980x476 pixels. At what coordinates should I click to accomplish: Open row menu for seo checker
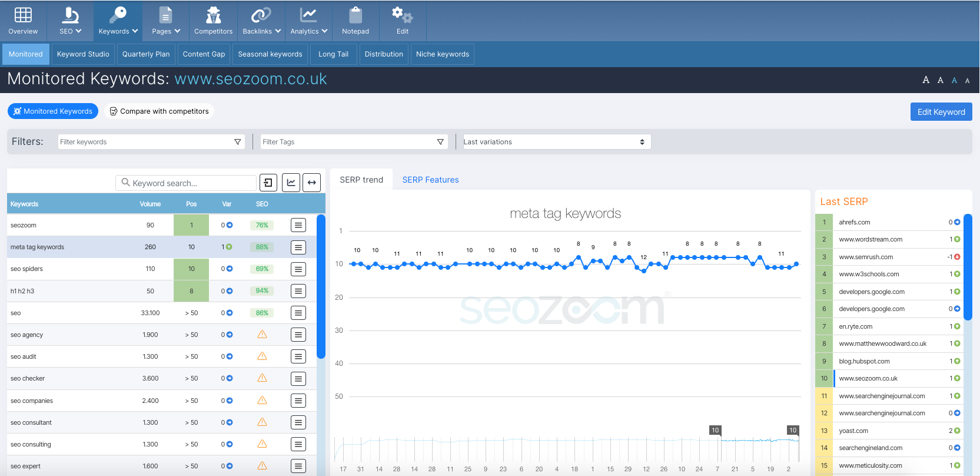(298, 379)
